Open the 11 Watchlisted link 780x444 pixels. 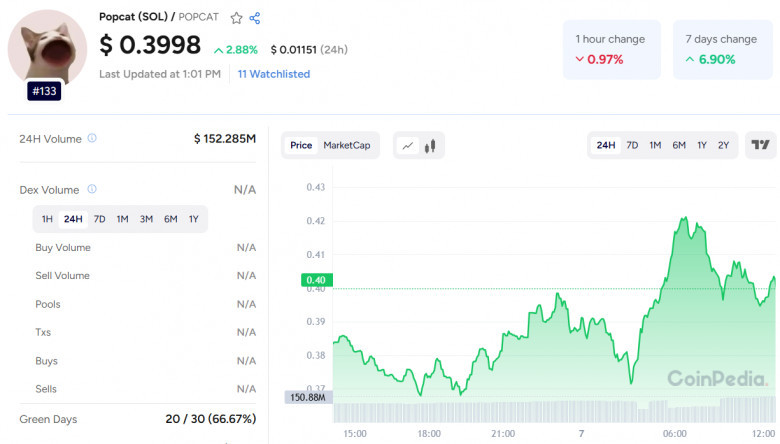coord(274,74)
